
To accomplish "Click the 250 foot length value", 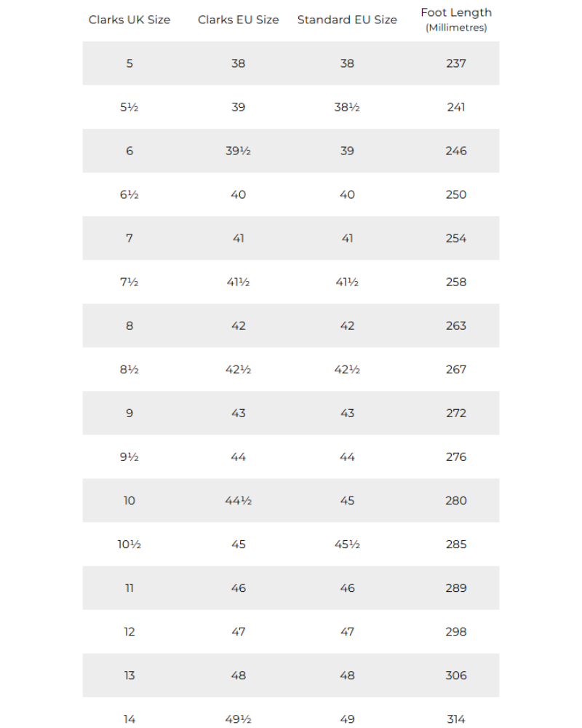I will click(x=456, y=194).
